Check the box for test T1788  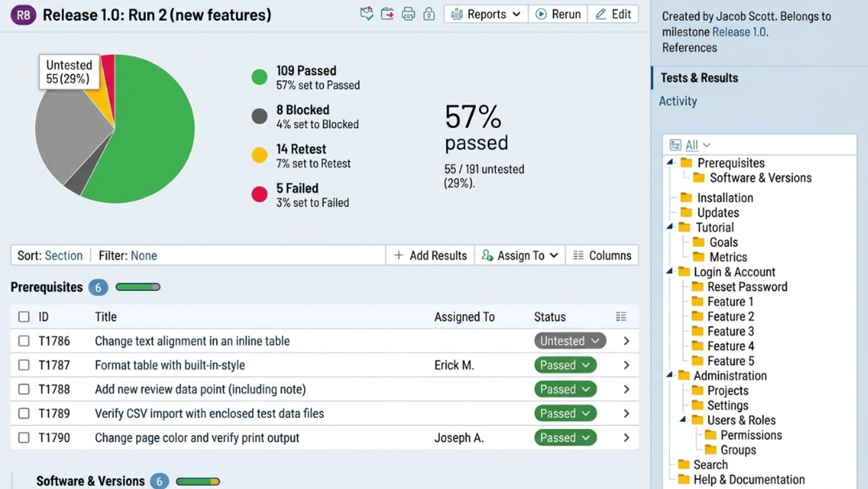(x=24, y=389)
